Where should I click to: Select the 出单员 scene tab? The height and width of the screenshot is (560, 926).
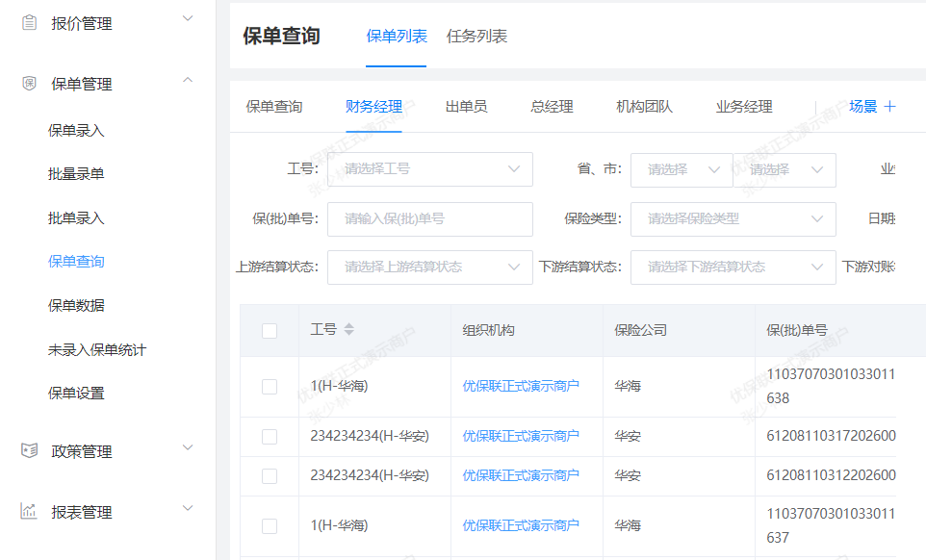466,107
